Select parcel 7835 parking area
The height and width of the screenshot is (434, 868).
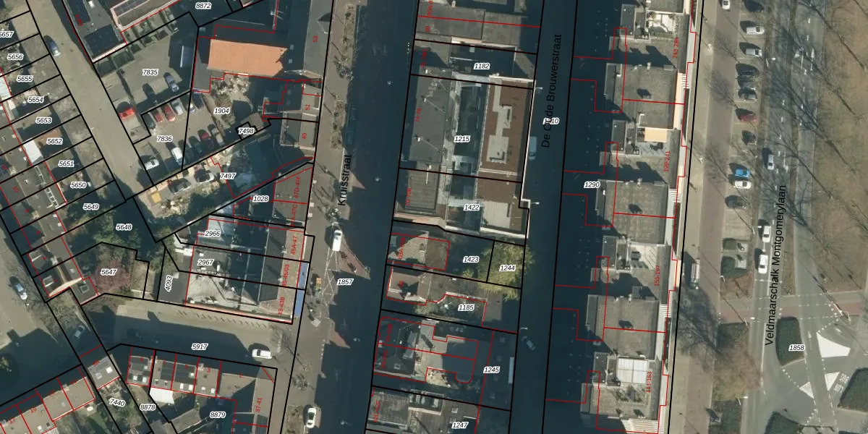tap(150, 73)
